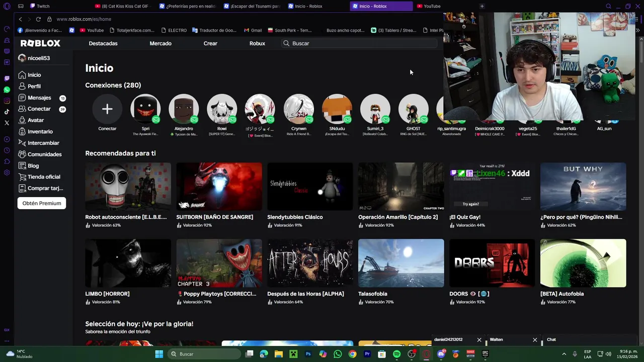Viewport: 644px width, 362px height.
Task: Open the Conexiones (280) heading link
Action: 113,85
